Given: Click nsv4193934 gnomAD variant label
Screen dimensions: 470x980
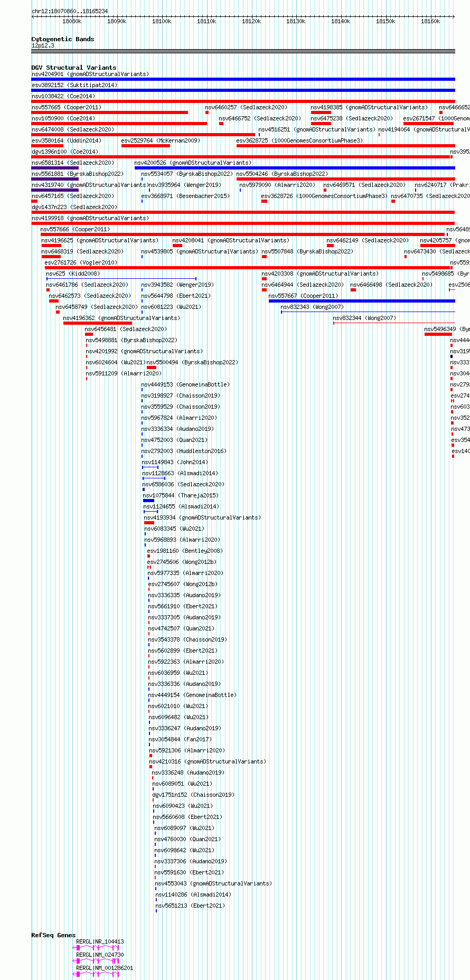Looking at the screenshot, I should [203, 517].
